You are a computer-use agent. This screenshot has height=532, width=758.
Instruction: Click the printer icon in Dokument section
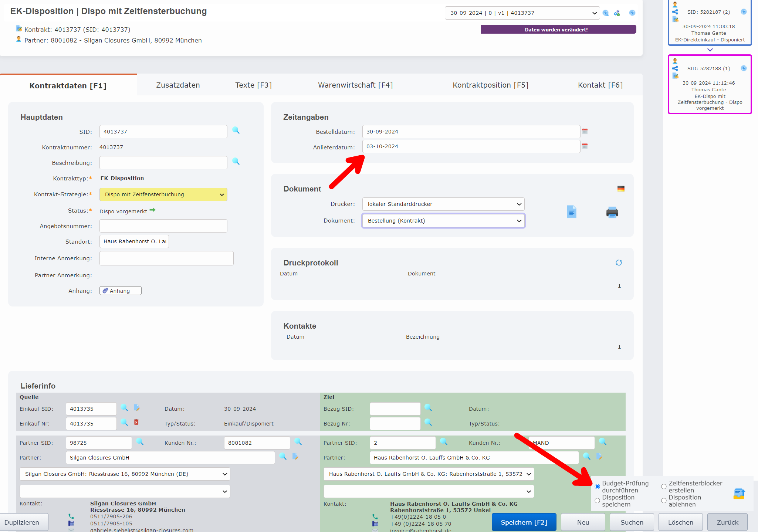point(612,213)
